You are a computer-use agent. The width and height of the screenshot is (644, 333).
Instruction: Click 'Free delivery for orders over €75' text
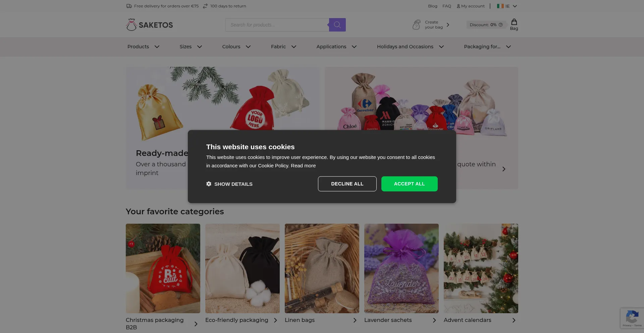(166, 6)
